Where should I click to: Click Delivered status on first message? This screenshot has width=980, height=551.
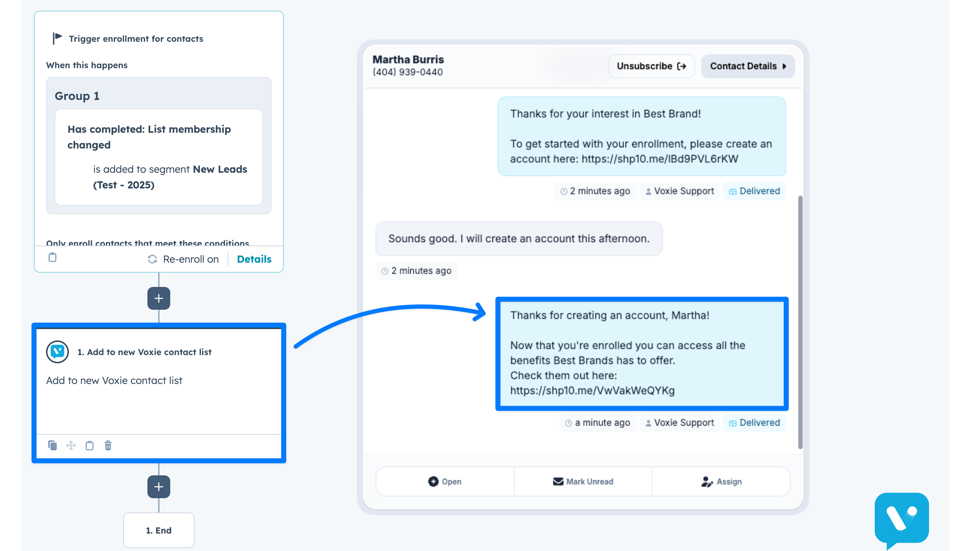754,191
